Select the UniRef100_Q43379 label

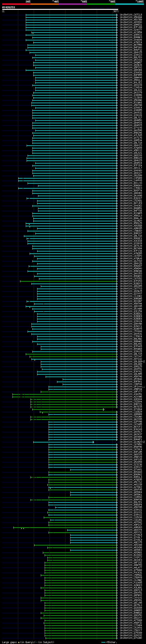pyautogui.click(x=131, y=93)
